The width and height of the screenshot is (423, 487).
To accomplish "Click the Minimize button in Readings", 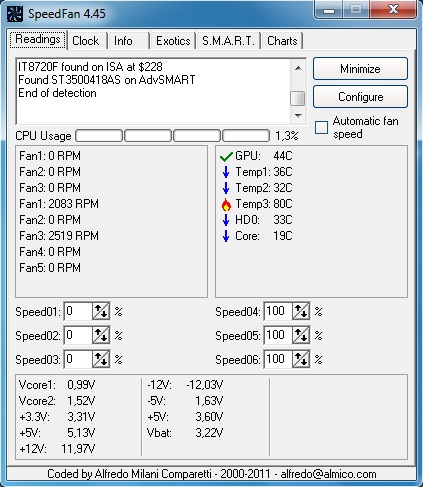I will click(x=360, y=69).
